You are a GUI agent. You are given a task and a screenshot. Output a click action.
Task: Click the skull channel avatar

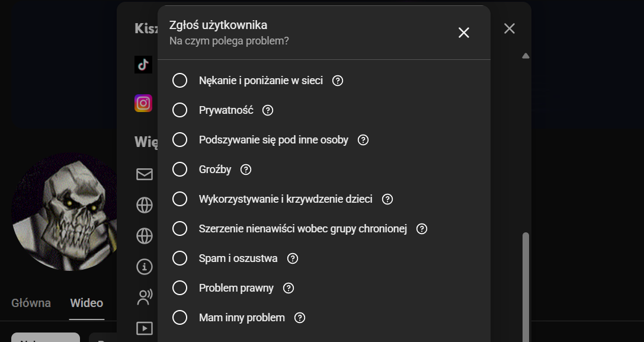65,212
